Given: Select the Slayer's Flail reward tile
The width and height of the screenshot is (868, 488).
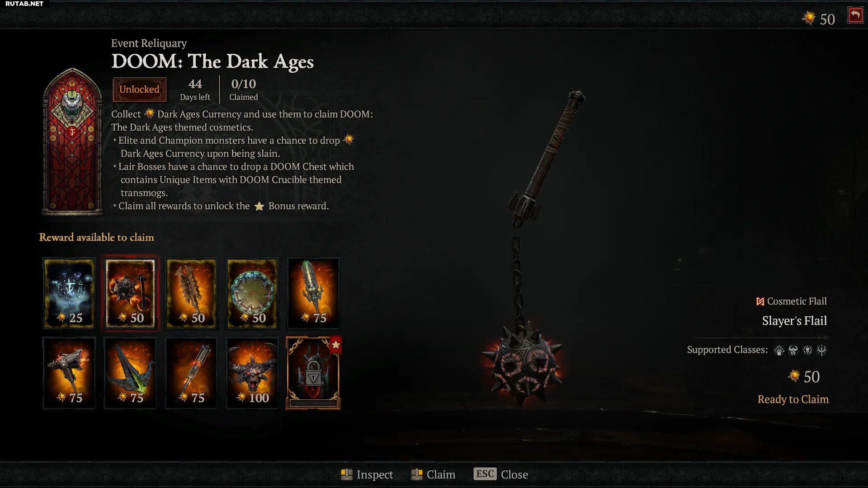Looking at the screenshot, I should click(130, 293).
